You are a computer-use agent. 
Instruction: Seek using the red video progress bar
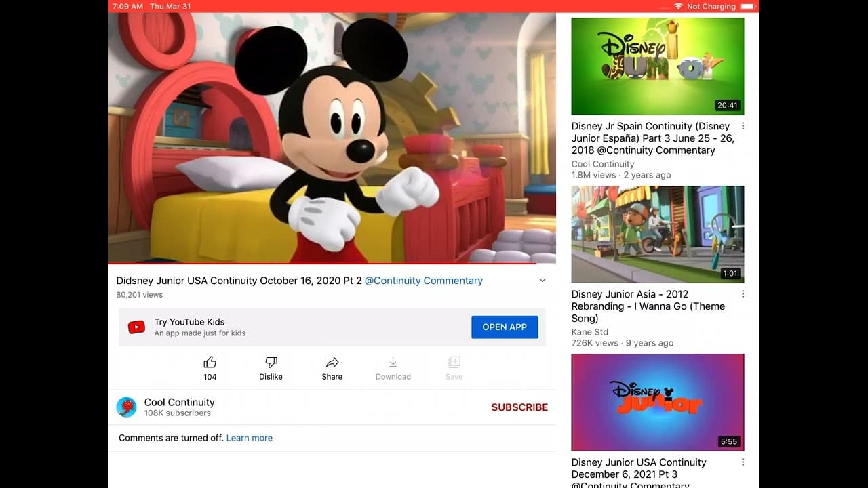coord(332,263)
